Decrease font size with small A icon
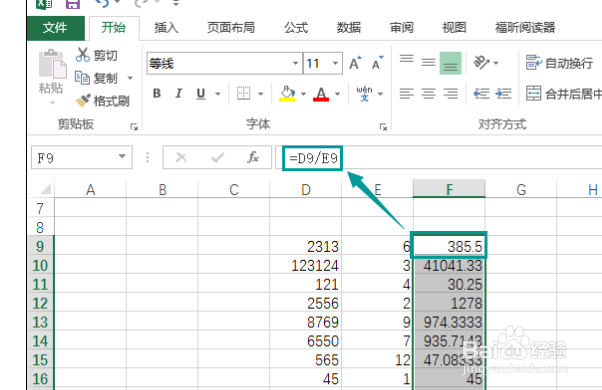This screenshot has height=390, width=602. [x=377, y=63]
